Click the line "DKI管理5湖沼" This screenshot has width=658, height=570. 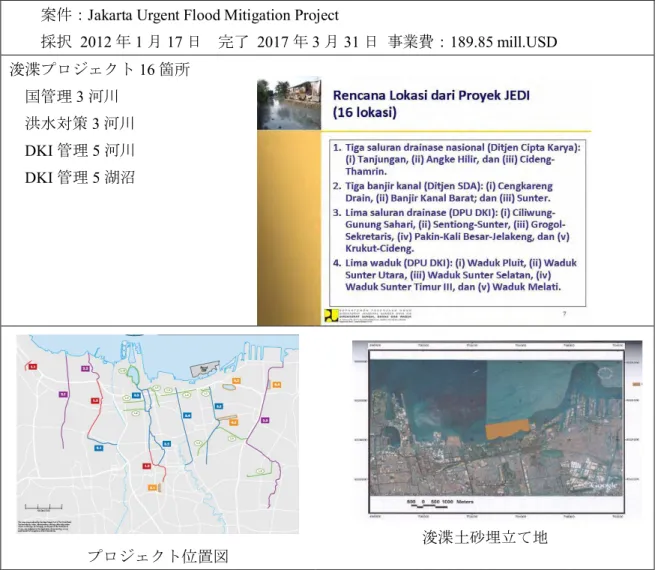pos(80,177)
